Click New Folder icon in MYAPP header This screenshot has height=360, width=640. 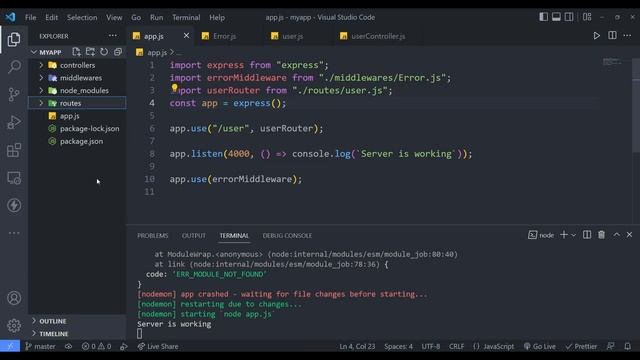pos(90,52)
